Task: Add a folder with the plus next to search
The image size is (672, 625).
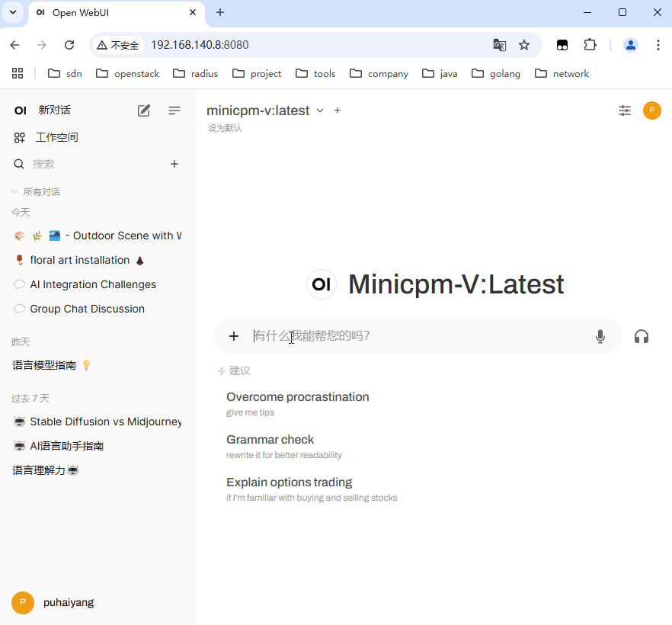Action: click(174, 164)
